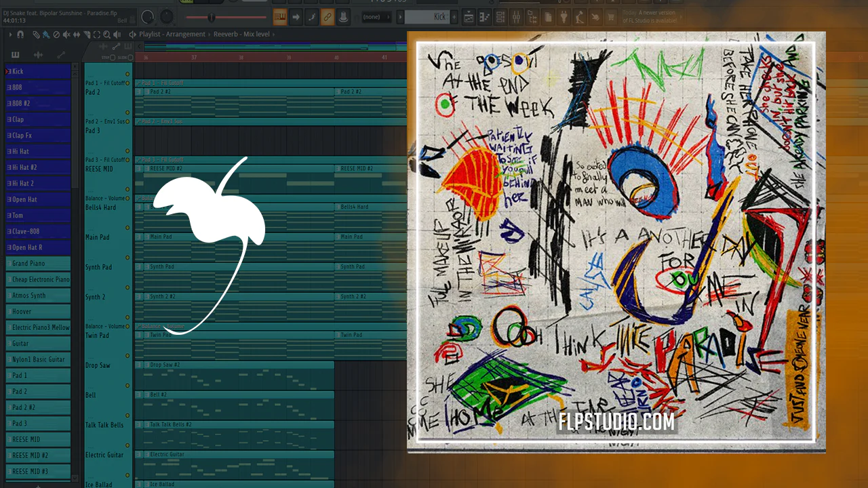Choose the Select marquee tool
The image size is (868, 488).
tap(97, 34)
